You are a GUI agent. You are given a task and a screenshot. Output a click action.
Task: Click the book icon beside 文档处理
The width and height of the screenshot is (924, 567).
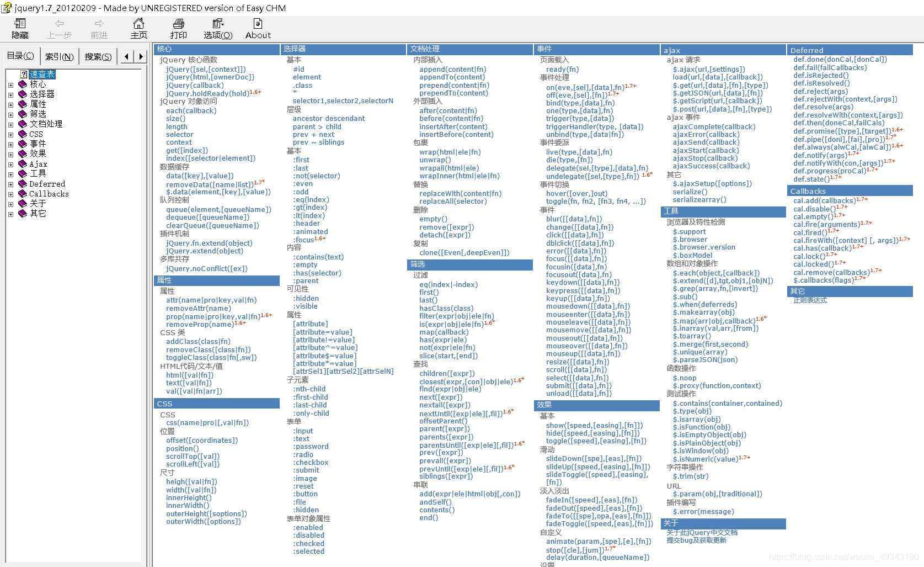pos(23,124)
